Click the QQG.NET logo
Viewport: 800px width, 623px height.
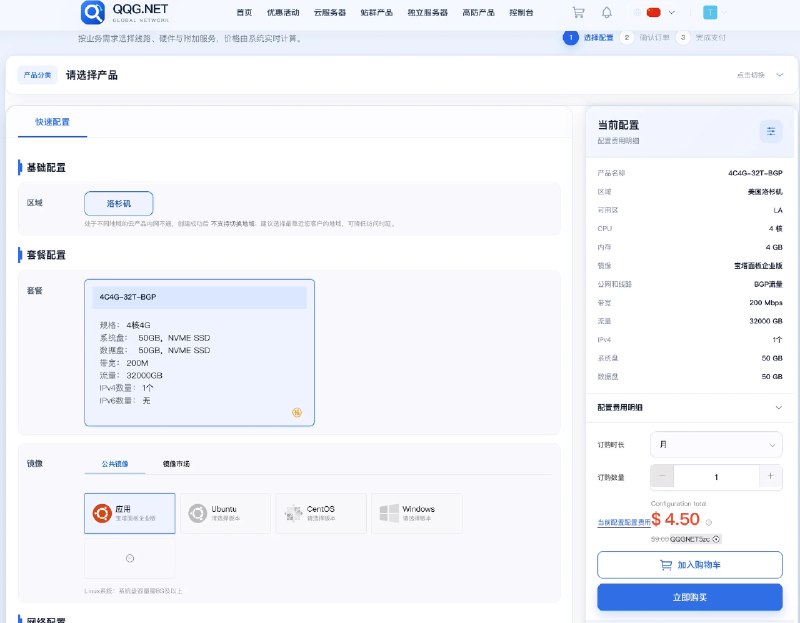click(x=125, y=12)
